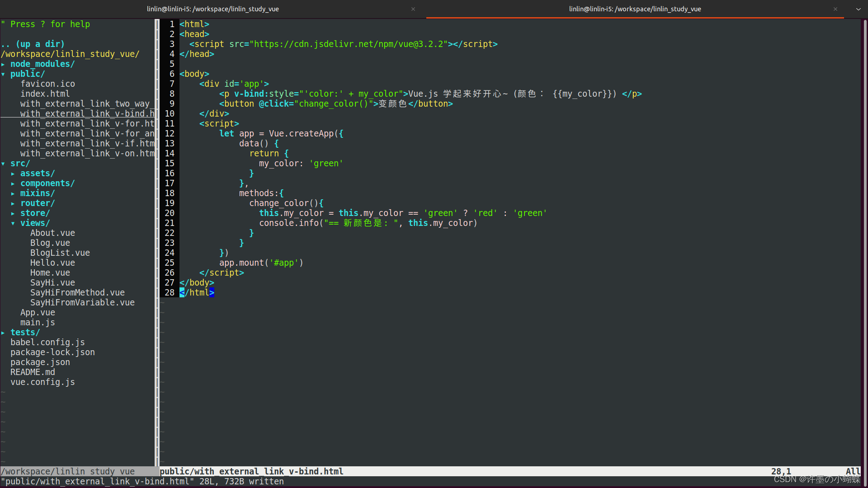Viewport: 868px width, 488px height.
Task: Switch to the second terminal tab
Action: pos(634,9)
